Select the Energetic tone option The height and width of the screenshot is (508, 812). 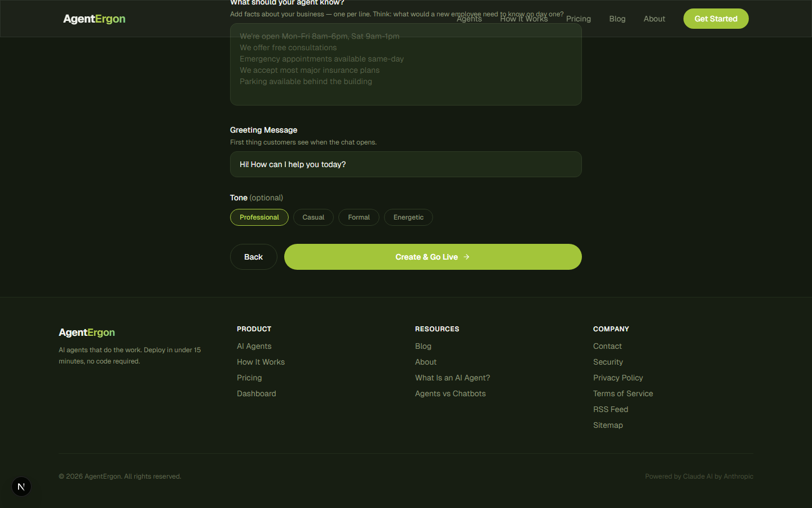click(408, 217)
